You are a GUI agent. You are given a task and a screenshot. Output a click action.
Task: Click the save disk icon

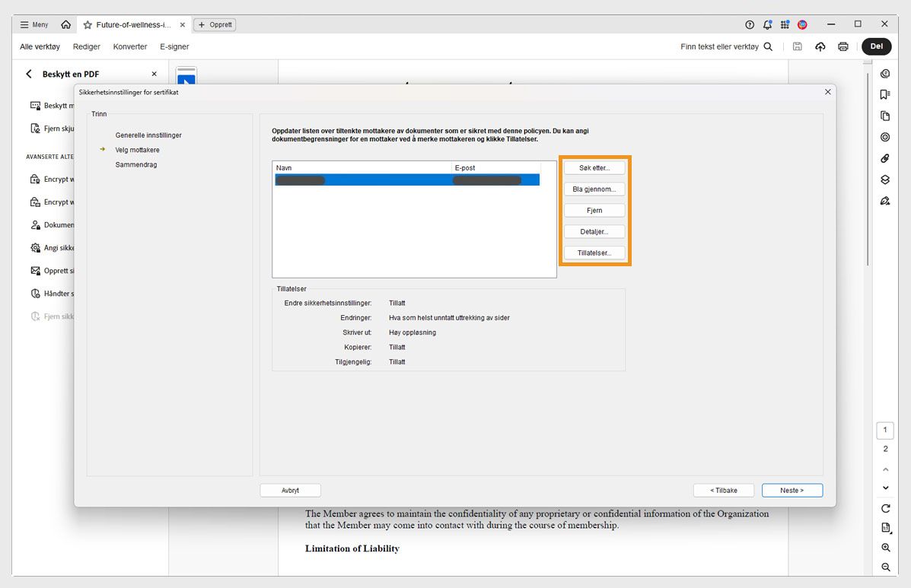coord(797,46)
